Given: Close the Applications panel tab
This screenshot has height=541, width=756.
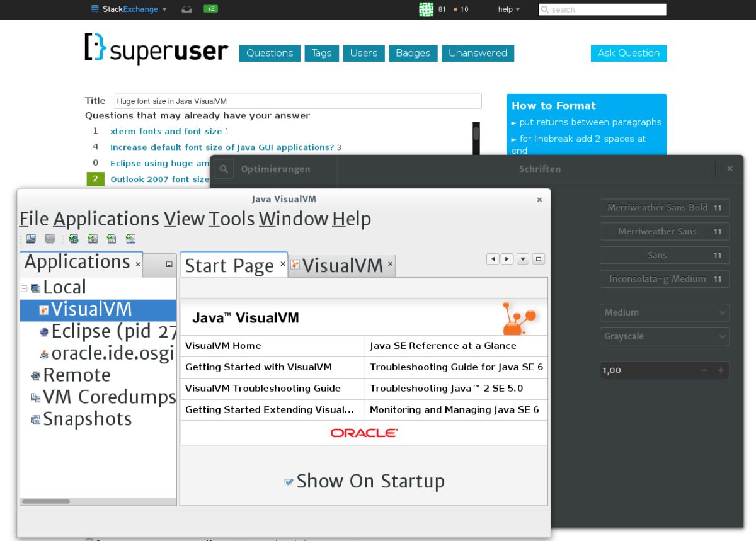Looking at the screenshot, I should [x=138, y=265].
